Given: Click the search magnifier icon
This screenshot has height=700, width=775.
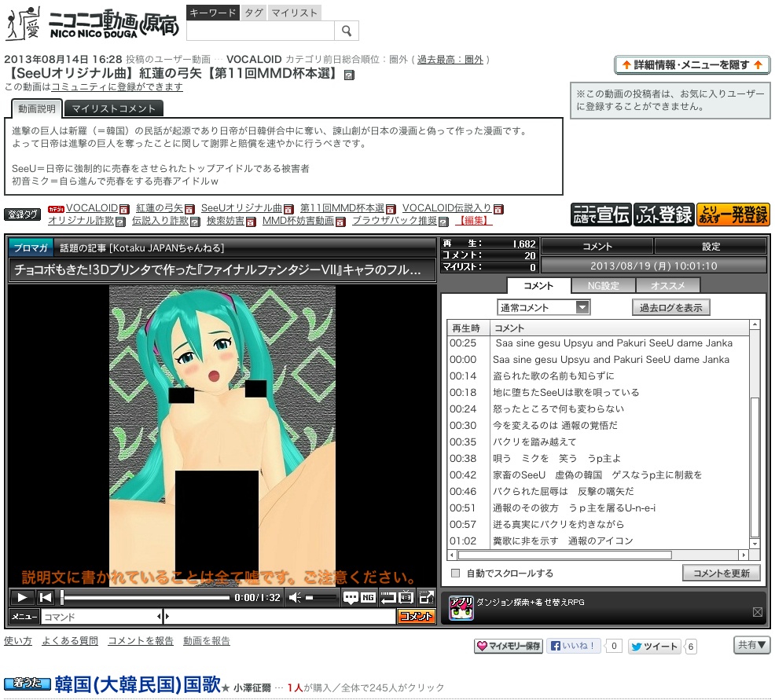Looking at the screenshot, I should tap(347, 31).
